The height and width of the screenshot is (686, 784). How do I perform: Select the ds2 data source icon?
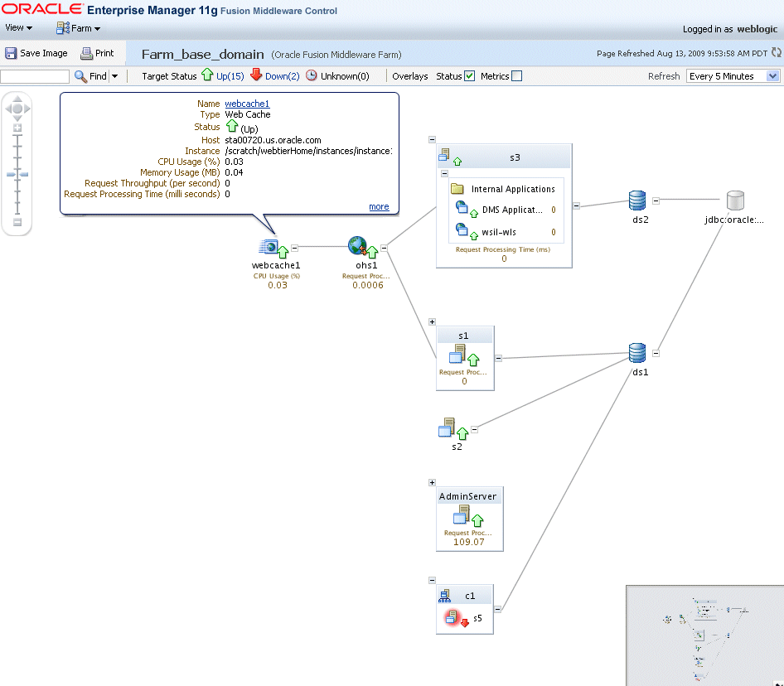point(637,200)
